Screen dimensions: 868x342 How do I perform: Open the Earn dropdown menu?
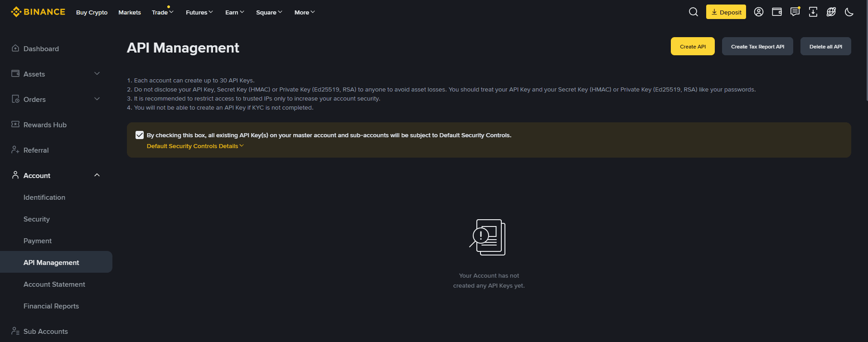(234, 12)
